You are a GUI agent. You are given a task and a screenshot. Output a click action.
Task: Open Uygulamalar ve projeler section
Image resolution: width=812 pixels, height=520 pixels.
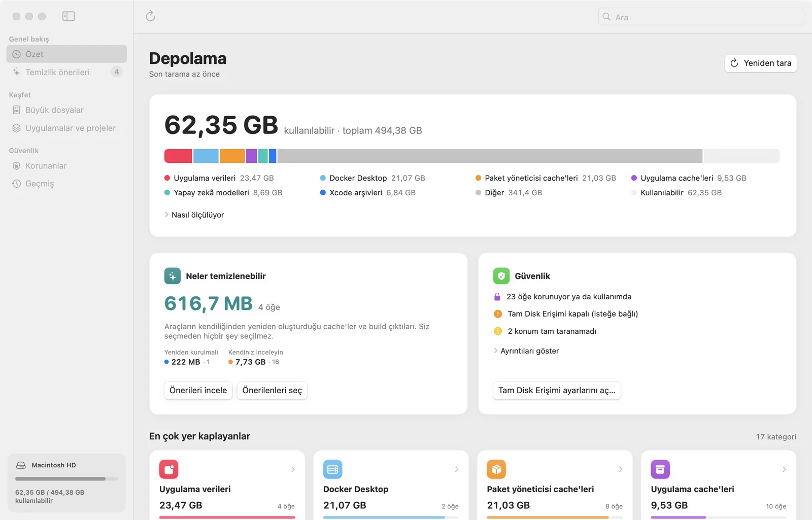point(66,128)
